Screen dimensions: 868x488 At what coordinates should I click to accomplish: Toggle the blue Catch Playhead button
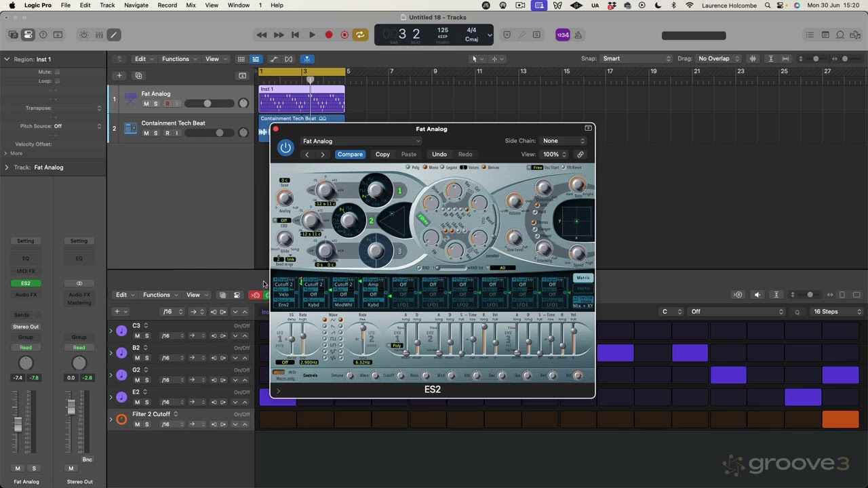(307, 59)
